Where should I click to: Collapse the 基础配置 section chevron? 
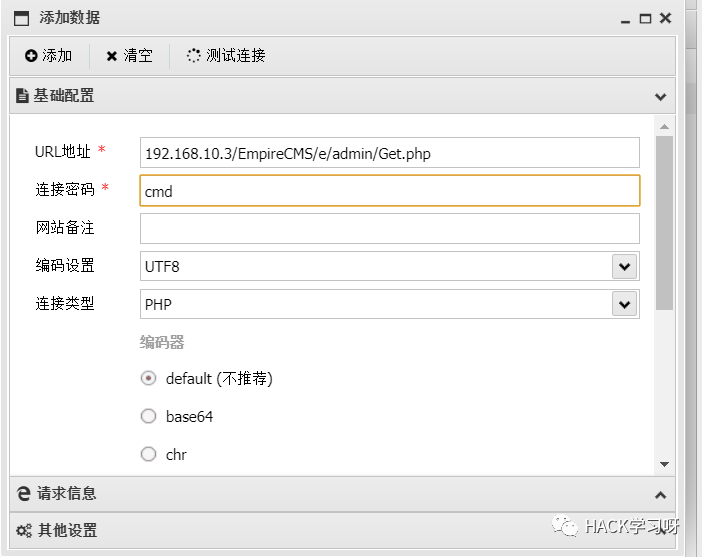click(x=660, y=97)
